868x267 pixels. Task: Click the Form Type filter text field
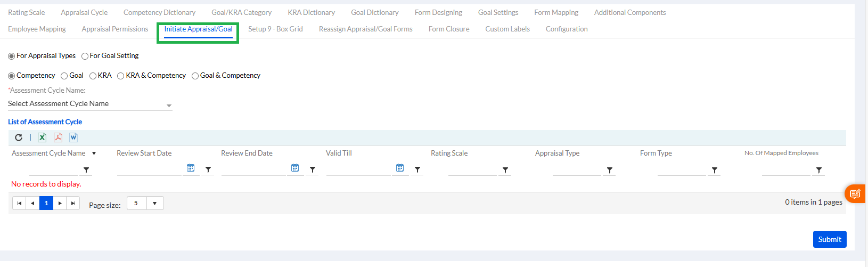pyautogui.click(x=682, y=170)
